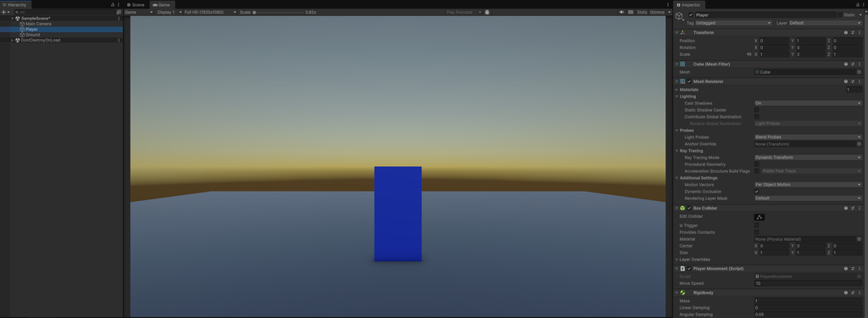The width and height of the screenshot is (868, 318).
Task: Open Cube Mesh Filter help icon
Action: coord(845,64)
